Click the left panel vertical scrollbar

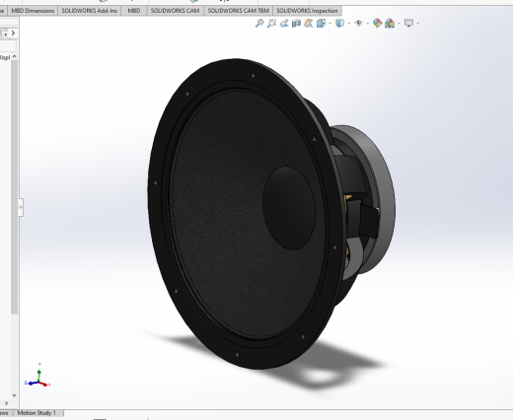coord(14,186)
